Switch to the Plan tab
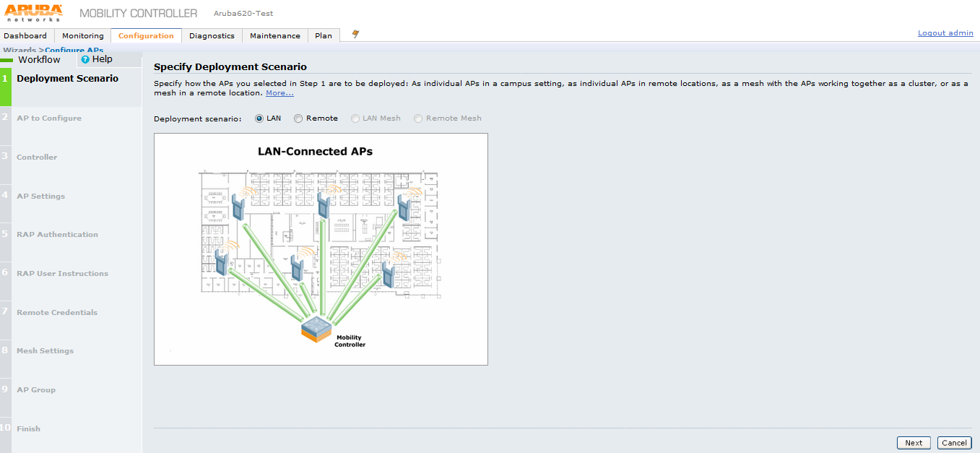Viewport: 980px width, 453px height. 324,35
